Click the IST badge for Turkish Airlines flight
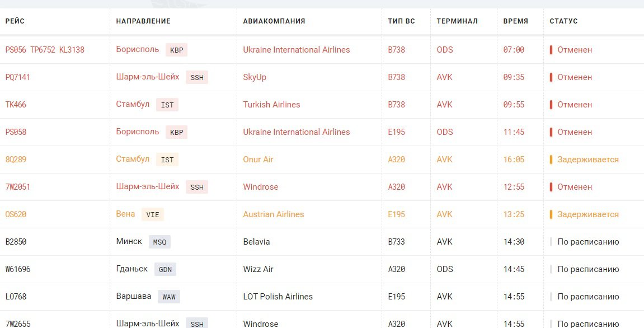644x328 pixels. (167, 105)
